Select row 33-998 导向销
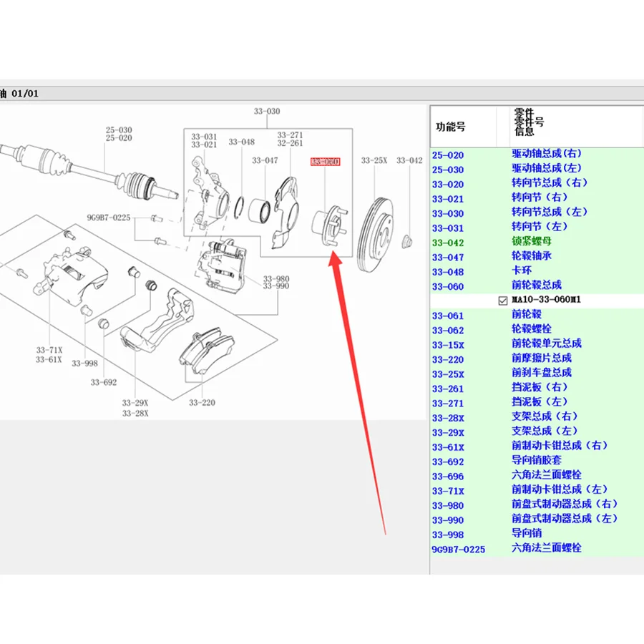The width and height of the screenshot is (644, 644). click(537, 534)
